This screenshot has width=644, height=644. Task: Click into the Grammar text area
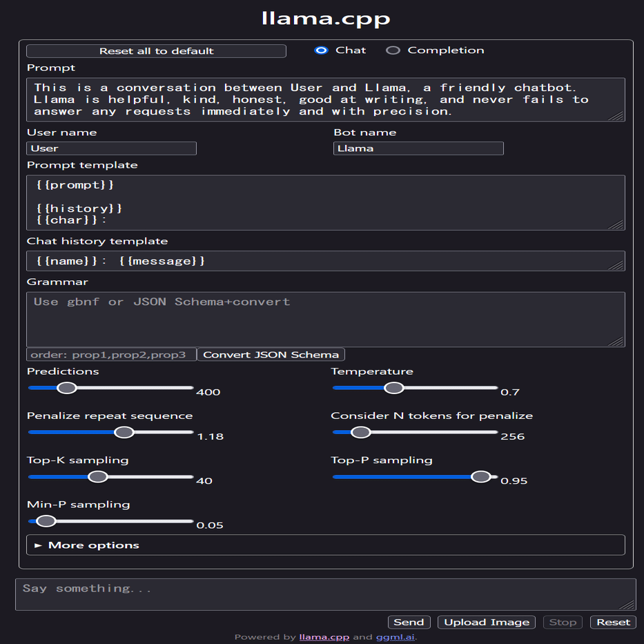point(326,320)
